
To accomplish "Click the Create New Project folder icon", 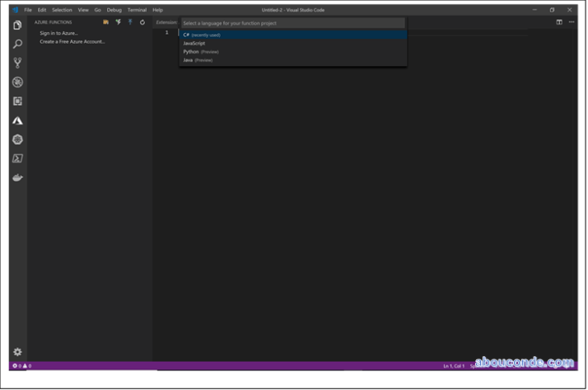I will [x=105, y=22].
